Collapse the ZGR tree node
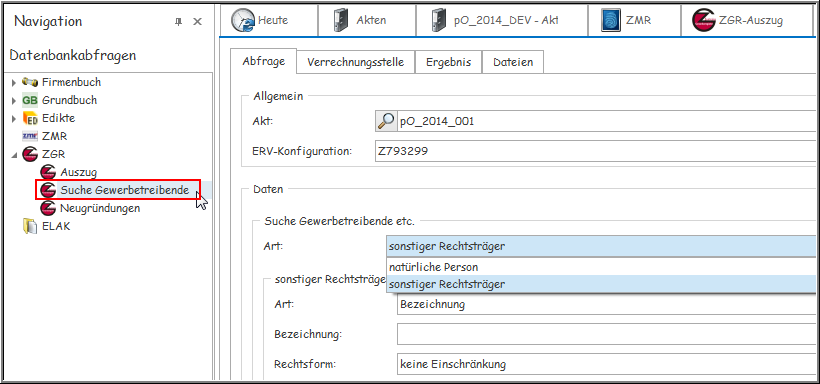 click(x=14, y=155)
